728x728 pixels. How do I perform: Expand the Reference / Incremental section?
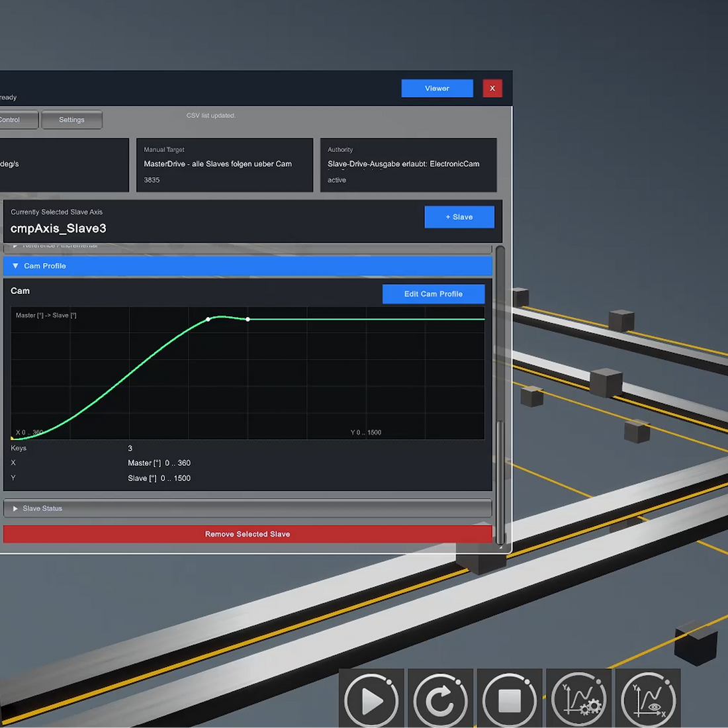(248, 248)
